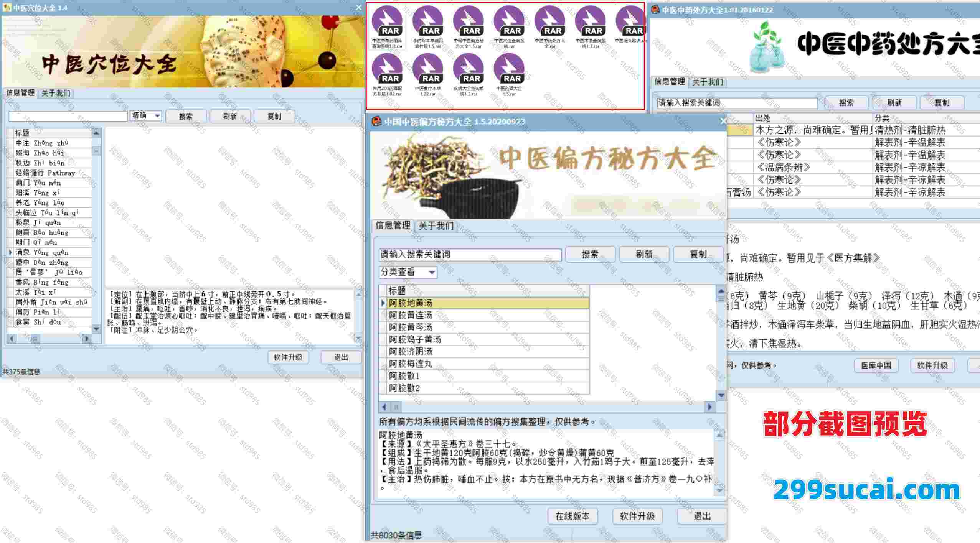This screenshot has width=980, height=543.
Task: Switch to 信息管理 tab in 中药处方大全
Action: click(670, 81)
